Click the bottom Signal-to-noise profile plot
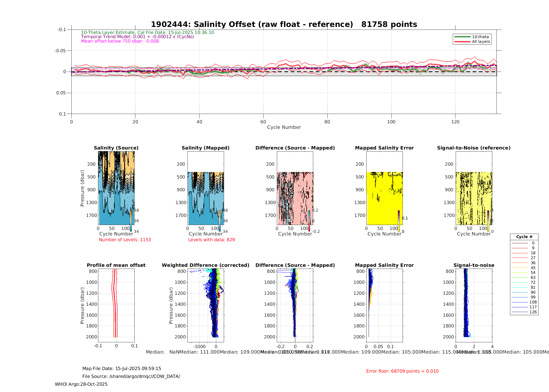The width and height of the screenshot is (549, 392). 474,306
